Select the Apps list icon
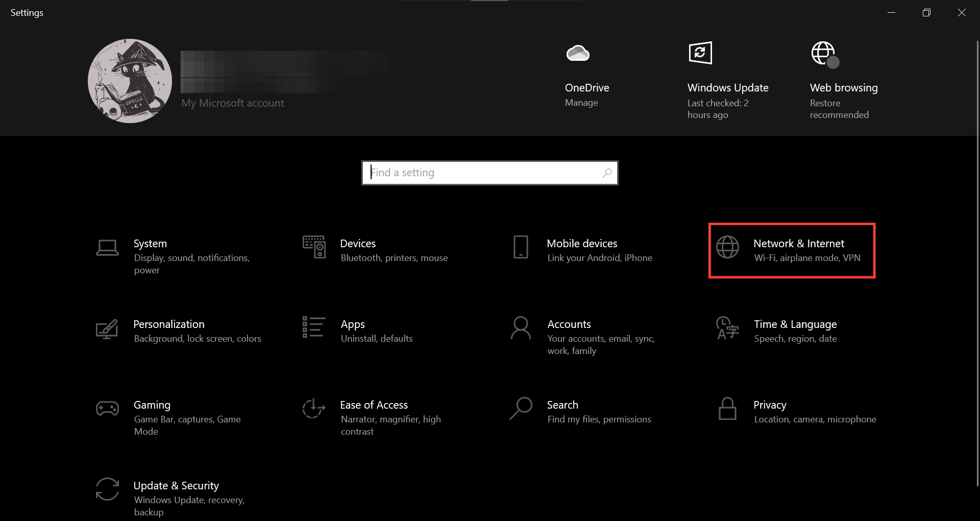980x521 pixels. [314, 327]
